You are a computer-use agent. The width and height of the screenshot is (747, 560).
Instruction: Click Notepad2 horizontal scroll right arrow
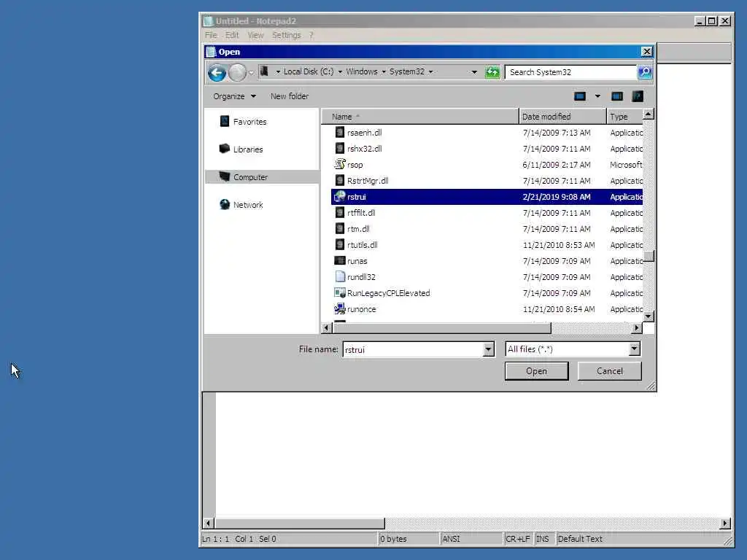[724, 523]
